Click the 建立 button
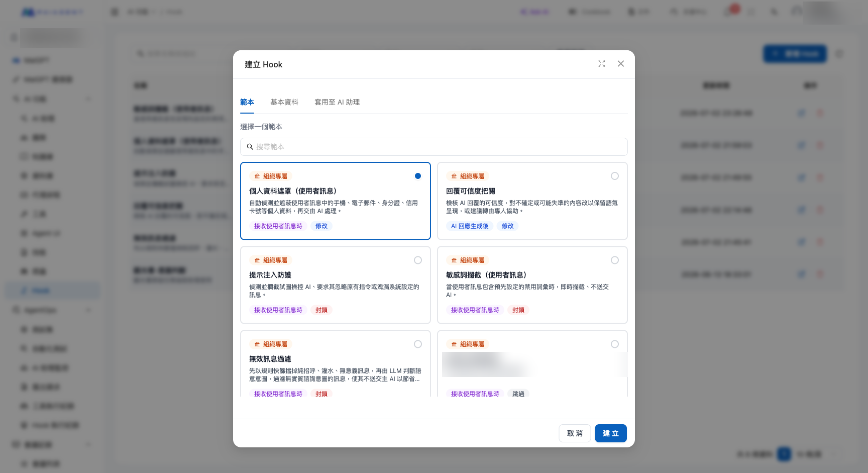The width and height of the screenshot is (868, 473). pyautogui.click(x=611, y=433)
